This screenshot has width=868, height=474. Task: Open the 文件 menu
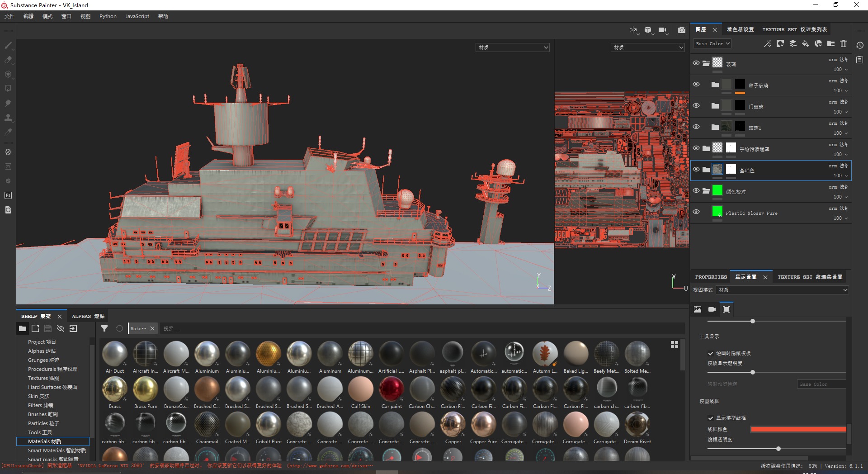(9, 16)
